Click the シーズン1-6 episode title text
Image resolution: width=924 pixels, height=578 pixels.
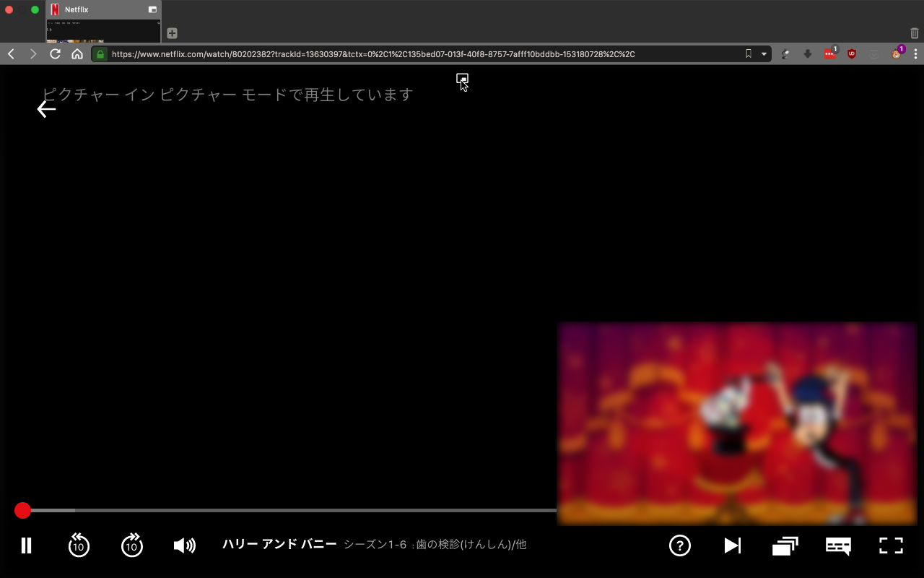[x=435, y=545]
